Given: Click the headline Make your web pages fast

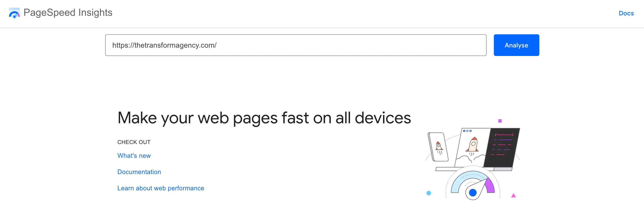Looking at the screenshot, I should [264, 117].
